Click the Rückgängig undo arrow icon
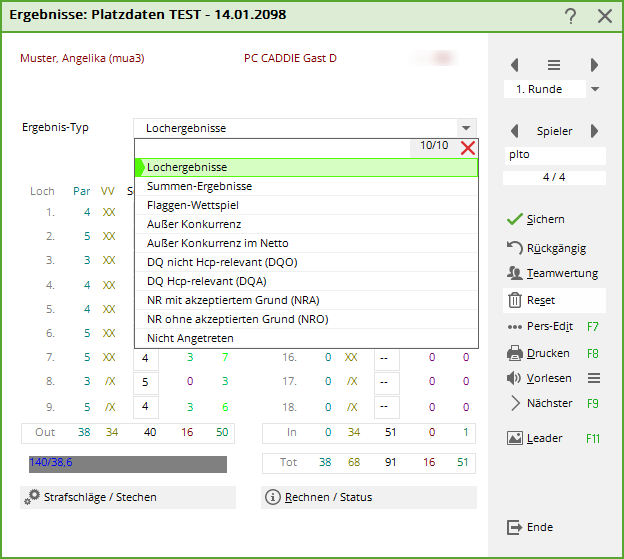This screenshot has height=559, width=624. point(515,247)
